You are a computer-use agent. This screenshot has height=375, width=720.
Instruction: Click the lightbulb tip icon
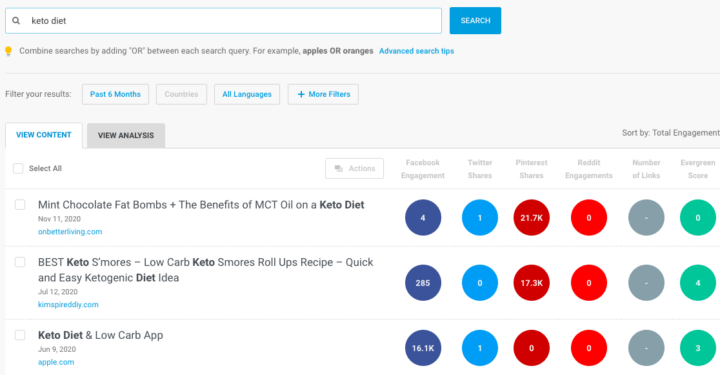[x=8, y=51]
